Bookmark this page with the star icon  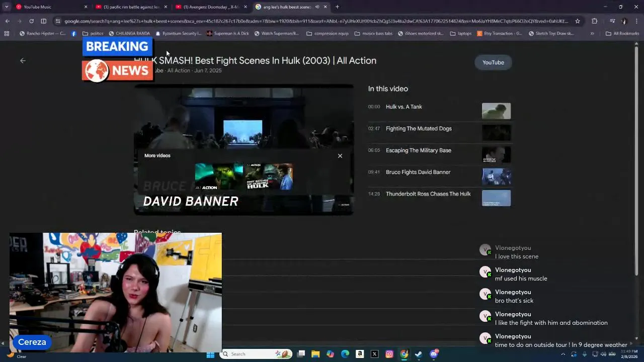[x=578, y=21]
